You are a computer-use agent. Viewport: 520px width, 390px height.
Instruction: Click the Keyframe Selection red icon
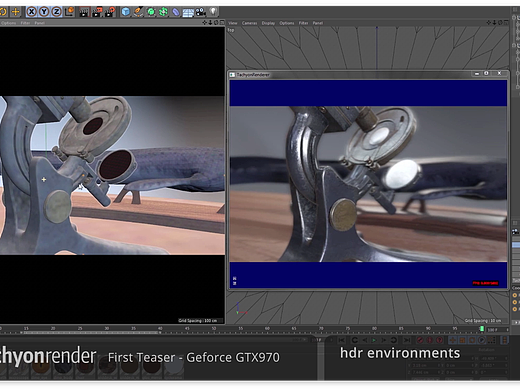pyautogui.click(x=440, y=340)
